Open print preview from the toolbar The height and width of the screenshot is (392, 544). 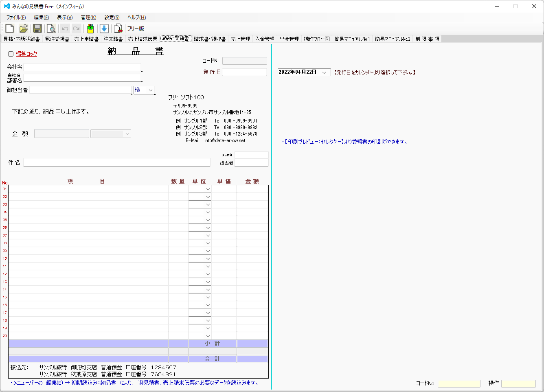[x=50, y=28]
